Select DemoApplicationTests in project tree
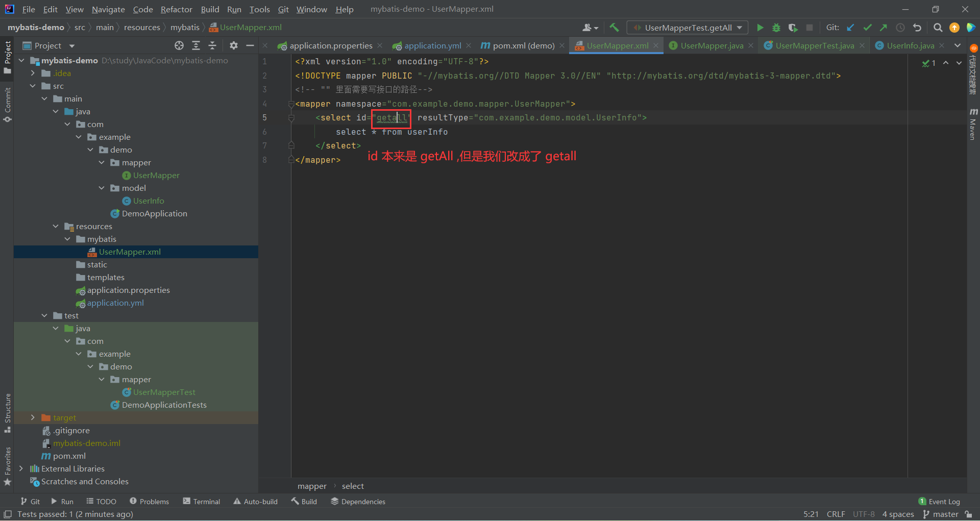 pyautogui.click(x=164, y=405)
